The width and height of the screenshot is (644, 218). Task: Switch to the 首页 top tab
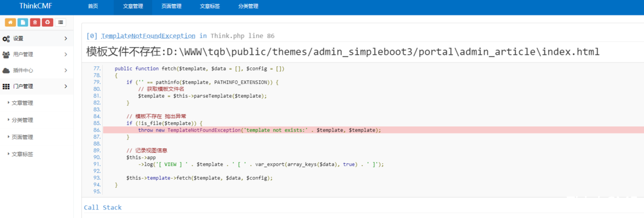(93, 7)
